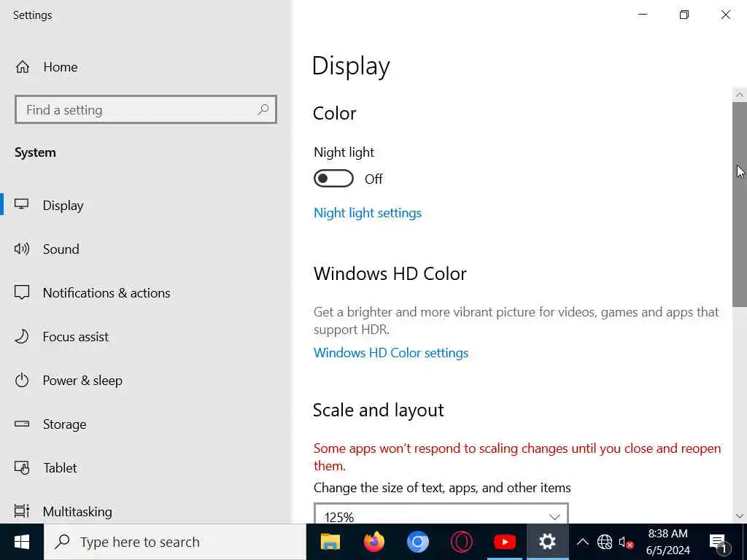
Task: Click the Find a setting search box
Action: (x=146, y=109)
